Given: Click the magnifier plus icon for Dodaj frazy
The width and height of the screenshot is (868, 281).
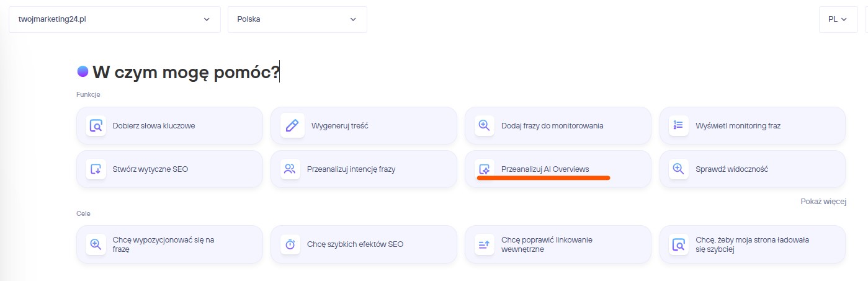Looking at the screenshot, I should pyautogui.click(x=485, y=125).
